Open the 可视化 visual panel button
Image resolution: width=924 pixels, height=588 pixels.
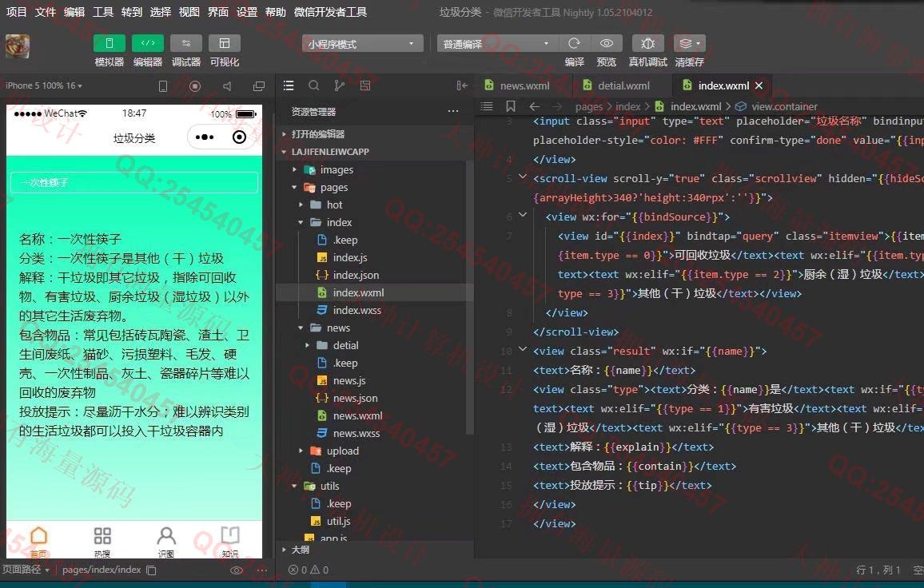tap(225, 44)
